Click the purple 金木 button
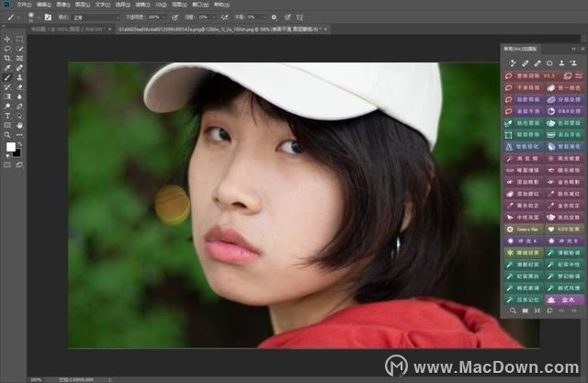Screen dimensions: 588x383 [564, 299]
